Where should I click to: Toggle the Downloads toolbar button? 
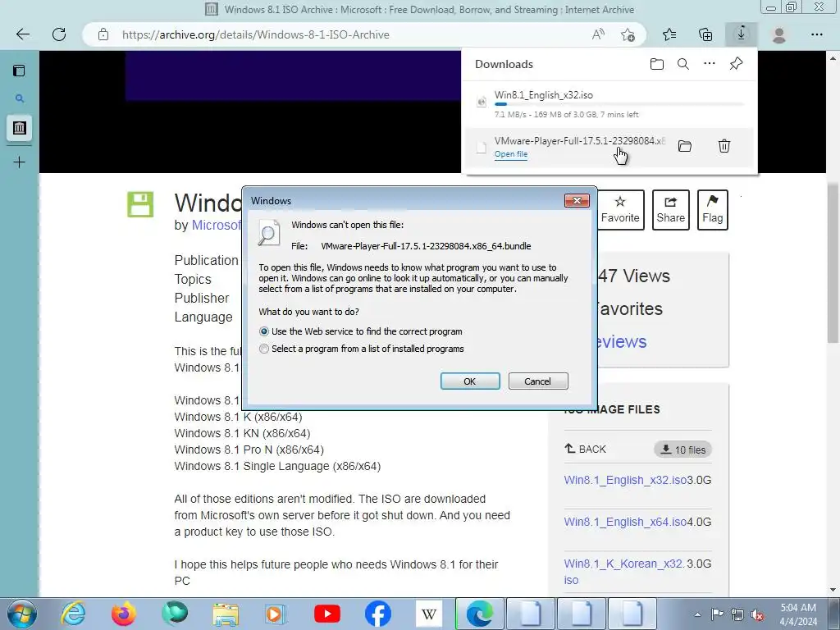tap(742, 34)
